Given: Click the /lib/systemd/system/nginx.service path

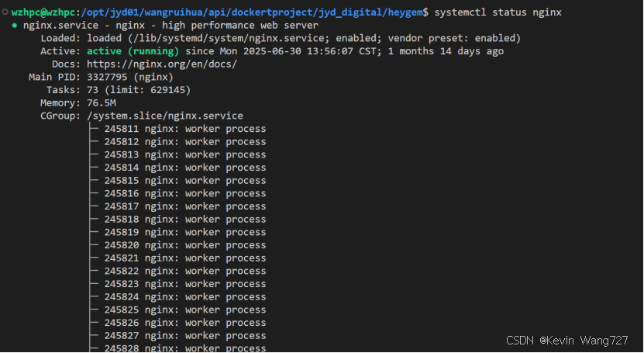Looking at the screenshot, I should point(229,38).
